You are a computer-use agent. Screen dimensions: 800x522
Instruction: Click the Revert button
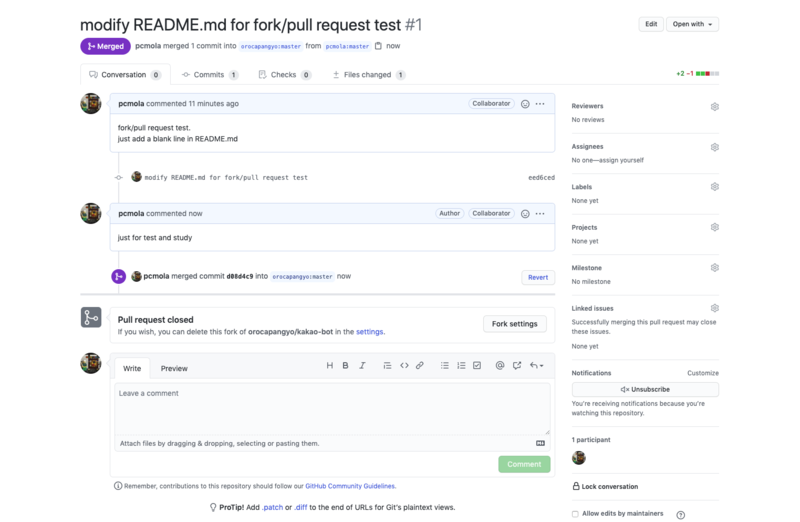538,278
